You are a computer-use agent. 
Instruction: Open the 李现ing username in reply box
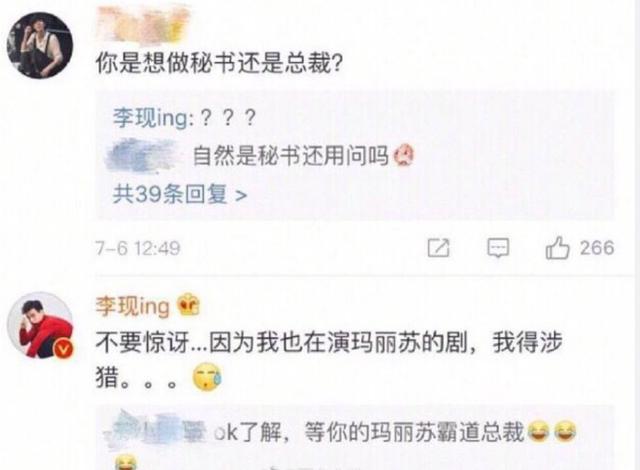pyautogui.click(x=150, y=118)
